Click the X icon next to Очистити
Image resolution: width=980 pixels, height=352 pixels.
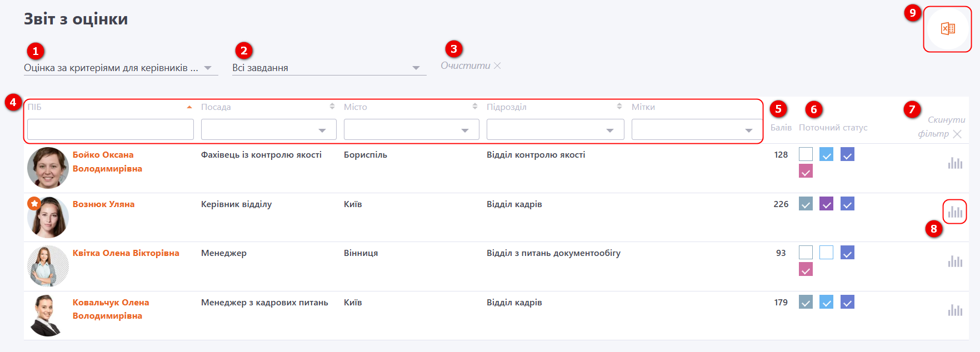pyautogui.click(x=497, y=66)
